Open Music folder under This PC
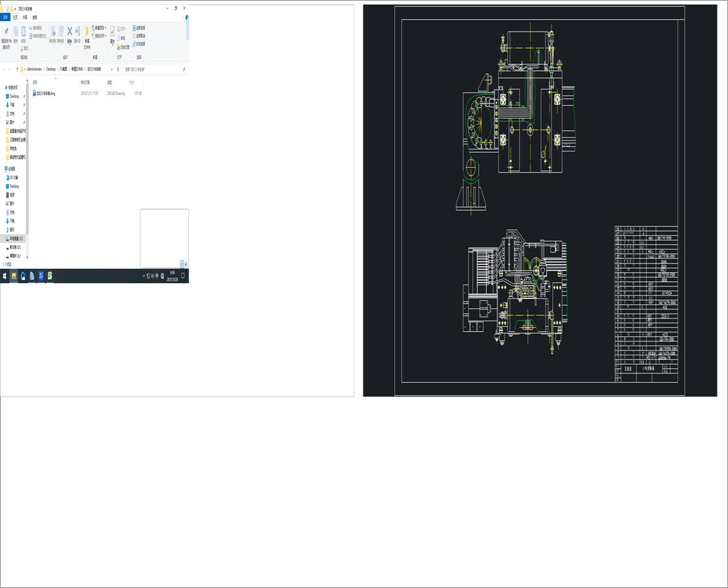Image resolution: width=728 pixels, height=588 pixels. [x=10, y=229]
